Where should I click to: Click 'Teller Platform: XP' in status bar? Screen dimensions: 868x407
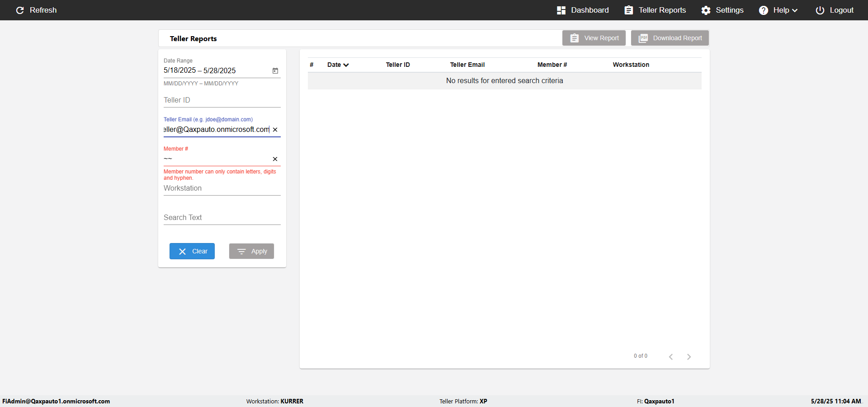coord(463,401)
